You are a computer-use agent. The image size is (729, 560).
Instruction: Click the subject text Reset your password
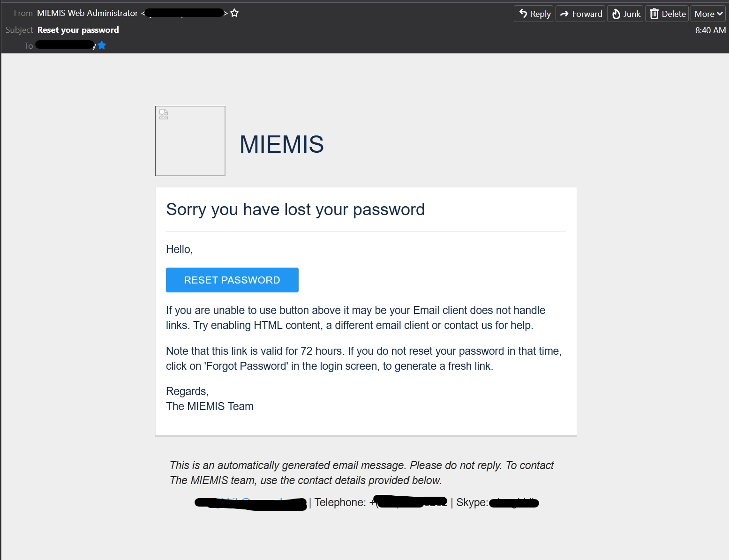point(78,30)
